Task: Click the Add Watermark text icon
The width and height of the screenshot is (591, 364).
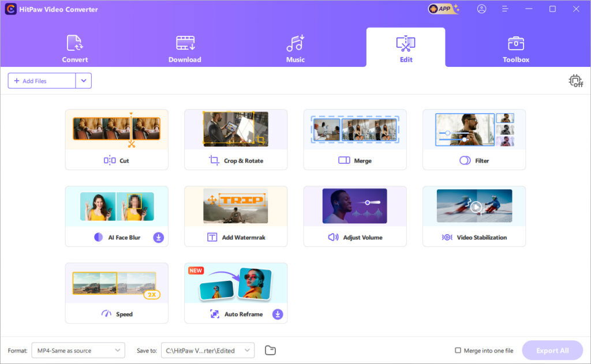Action: [212, 238]
